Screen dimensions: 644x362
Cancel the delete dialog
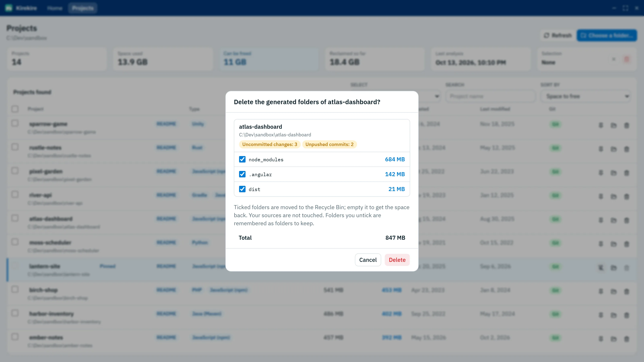(368, 260)
